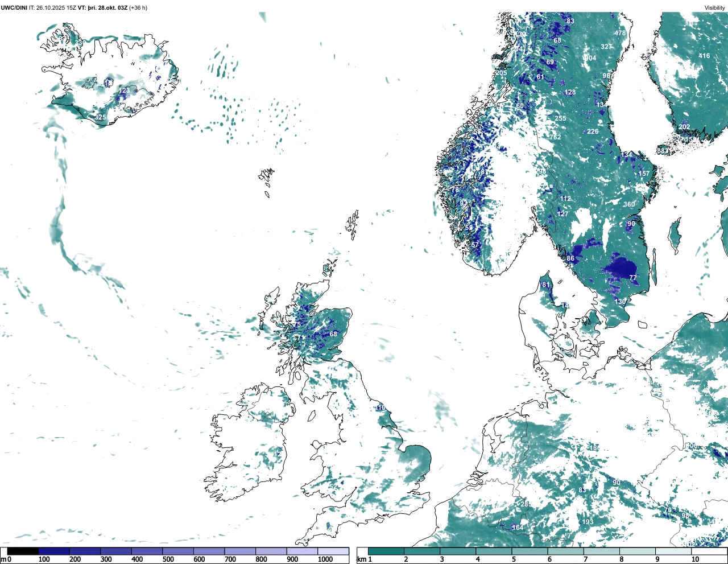Click visibility value 164 near Belgium
The image size is (728, 564).
[x=518, y=528]
